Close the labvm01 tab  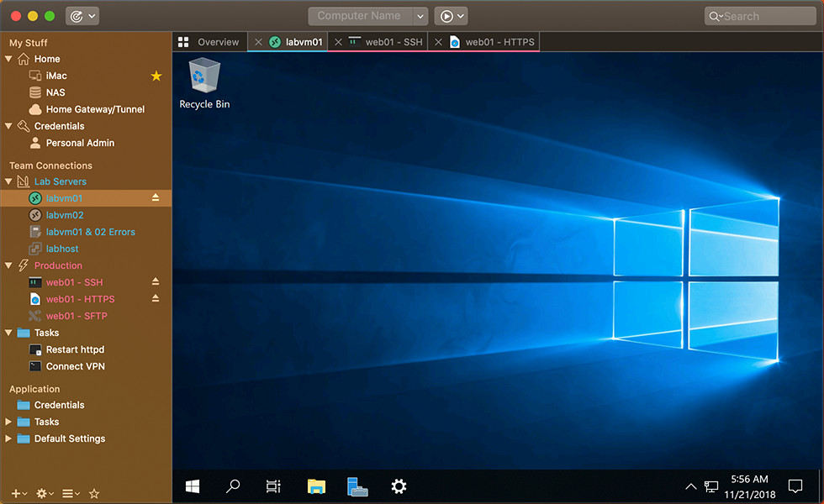click(x=258, y=42)
